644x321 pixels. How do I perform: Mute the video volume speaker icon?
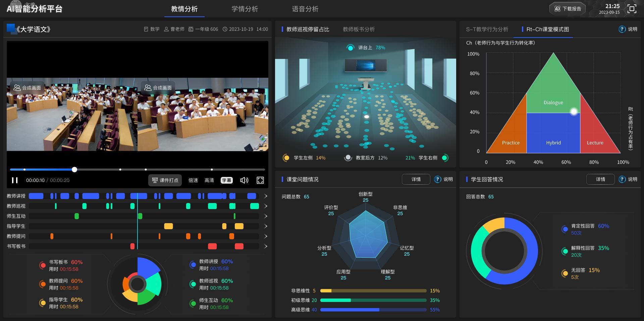pos(244,180)
